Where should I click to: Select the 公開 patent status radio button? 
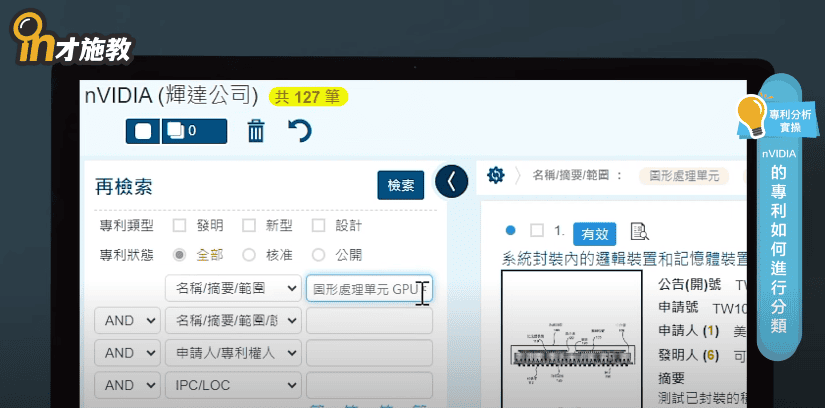pyautogui.click(x=319, y=254)
